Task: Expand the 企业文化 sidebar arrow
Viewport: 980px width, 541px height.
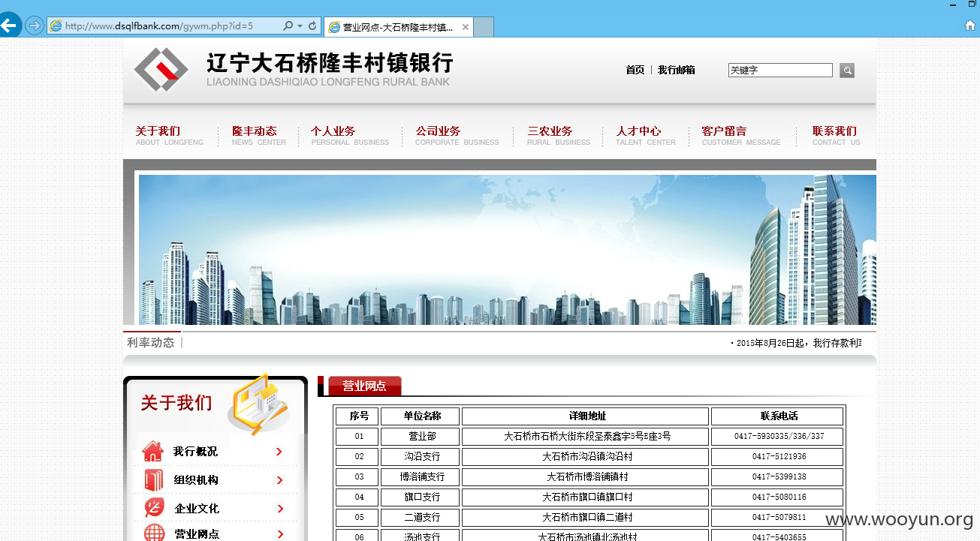Action: pos(280,509)
